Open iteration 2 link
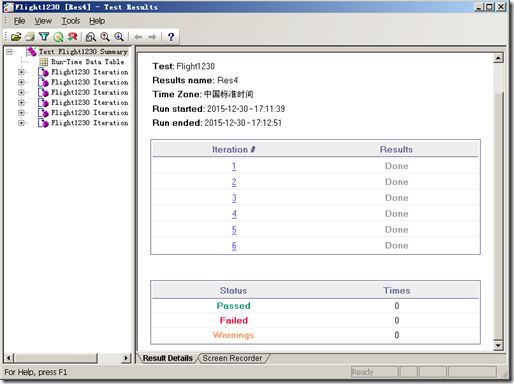Image resolution: width=514 pixels, height=384 pixels. [234, 182]
